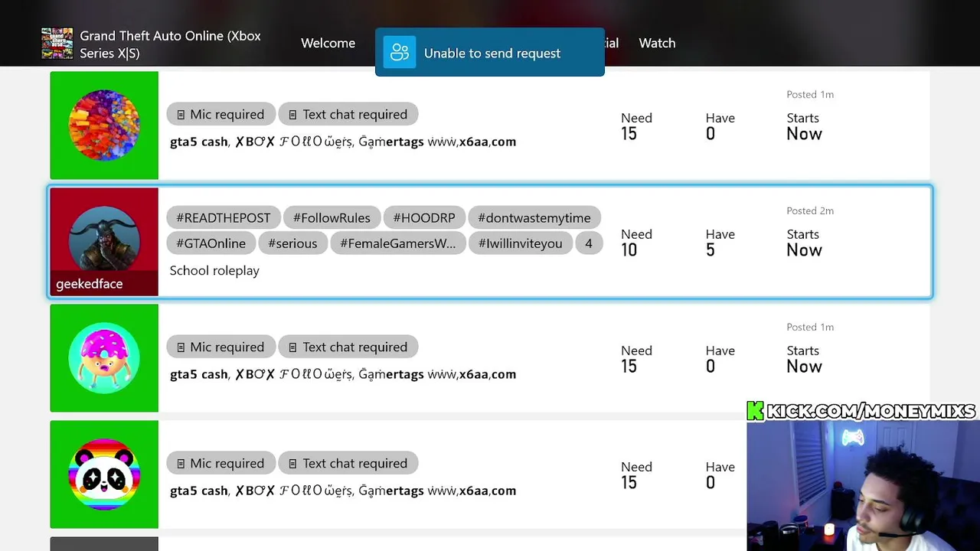Click 'Starts Now' on geekedface post
980x551 pixels.
(804, 243)
